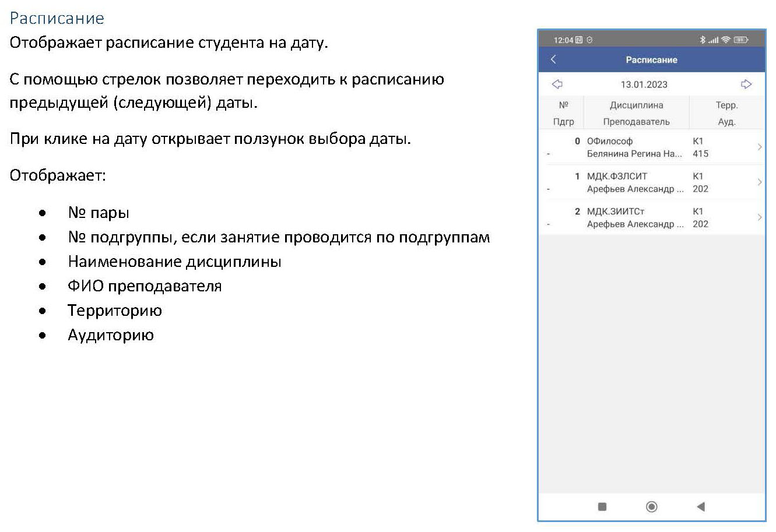776x532 pixels.
Task: Tap the Wi-Fi status icon
Action: click(725, 40)
